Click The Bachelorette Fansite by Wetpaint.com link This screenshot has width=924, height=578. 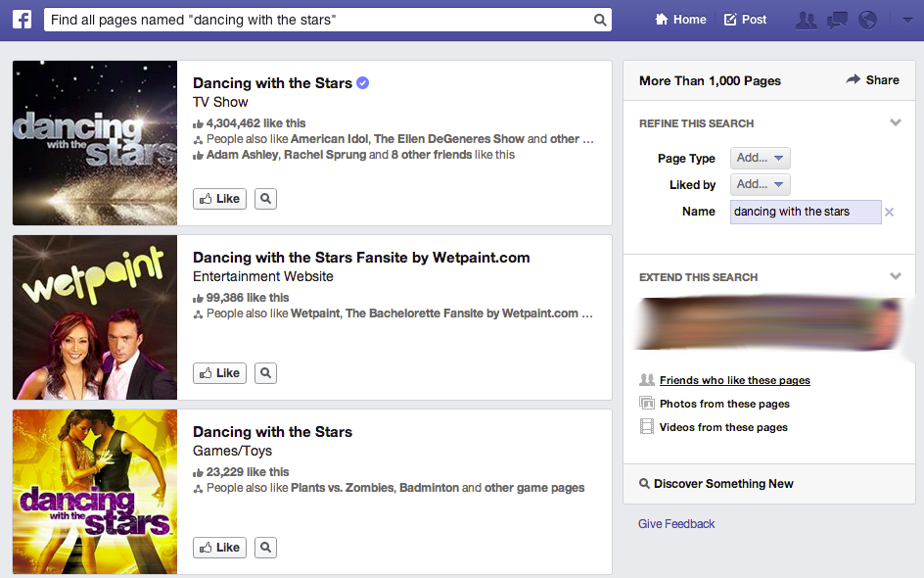pyautogui.click(x=461, y=313)
